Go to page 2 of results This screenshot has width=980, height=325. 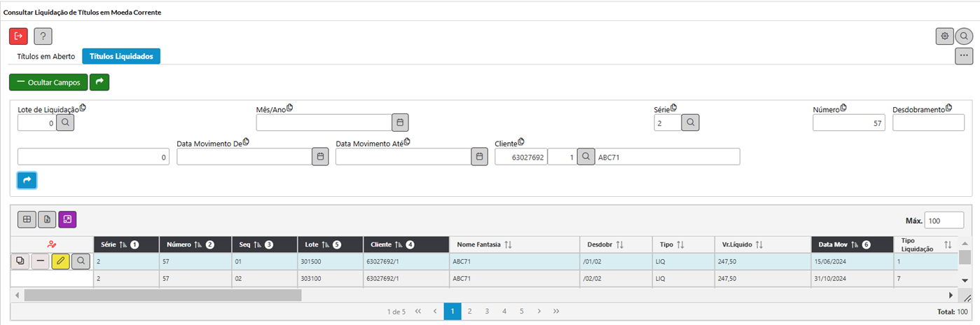(x=469, y=311)
